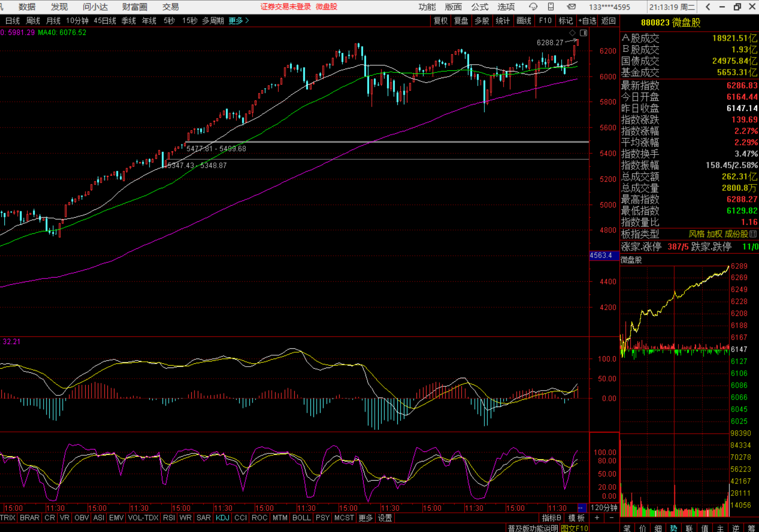Select the KDJ indicator tab
Image resolution: width=759 pixels, height=532 pixels.
222,518
